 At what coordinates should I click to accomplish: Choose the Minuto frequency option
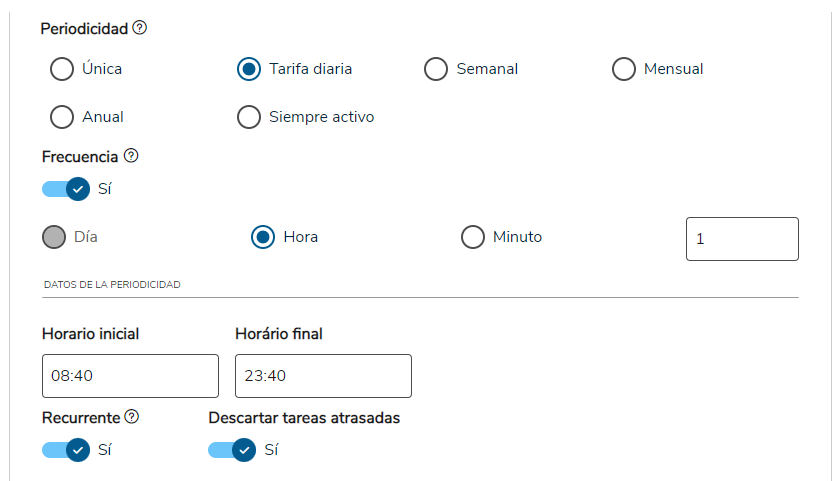[x=473, y=237]
